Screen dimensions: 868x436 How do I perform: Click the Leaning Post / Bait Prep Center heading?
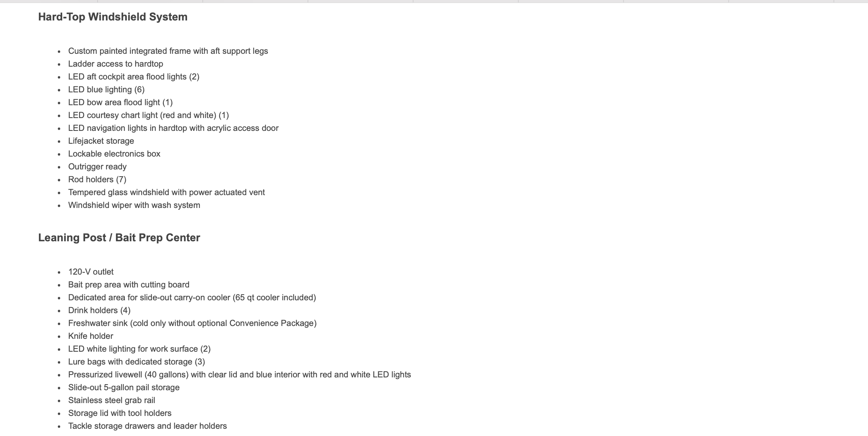[119, 238]
